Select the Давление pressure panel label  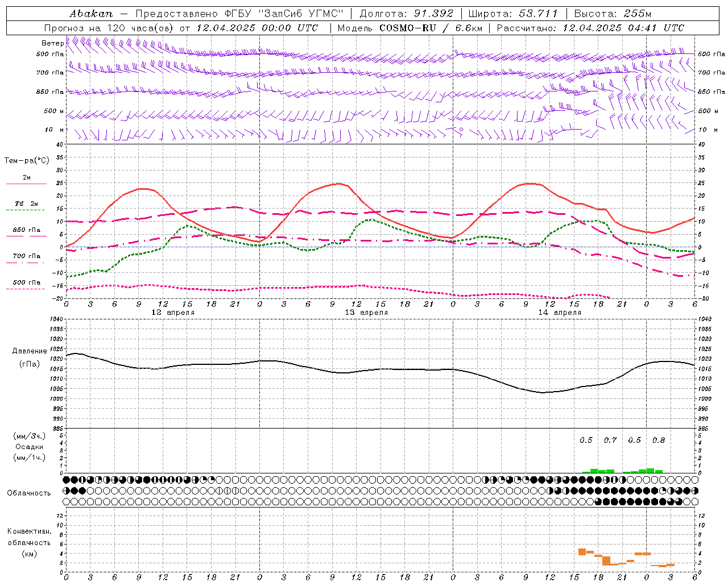pyautogui.click(x=29, y=351)
